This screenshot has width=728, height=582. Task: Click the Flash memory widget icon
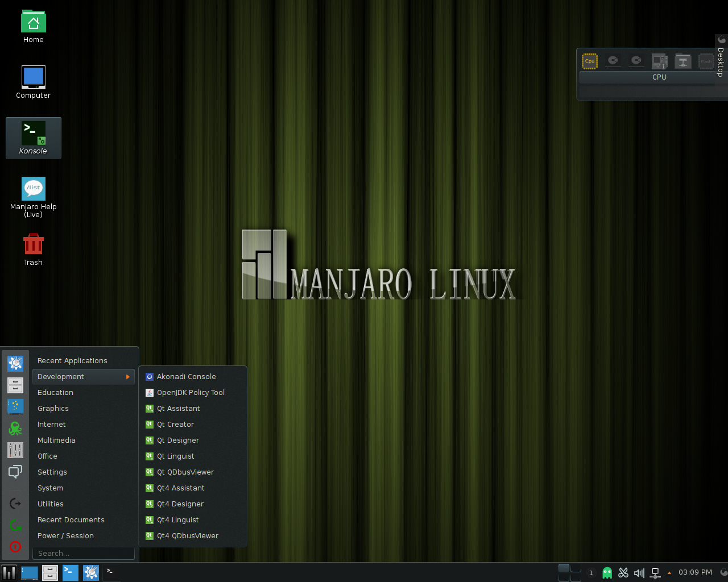click(705, 61)
